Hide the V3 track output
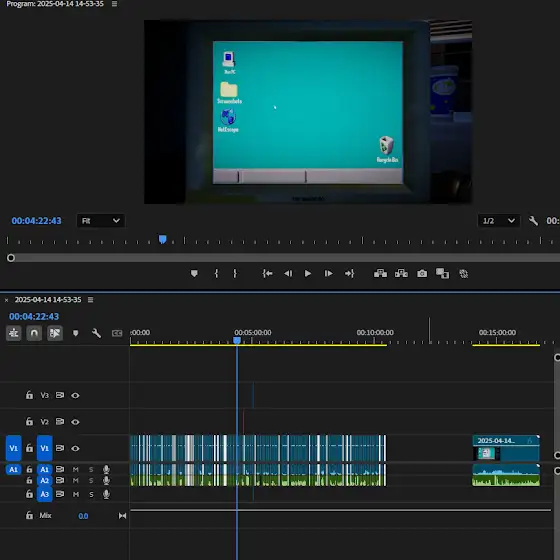The width and height of the screenshot is (560, 560). coord(75,395)
